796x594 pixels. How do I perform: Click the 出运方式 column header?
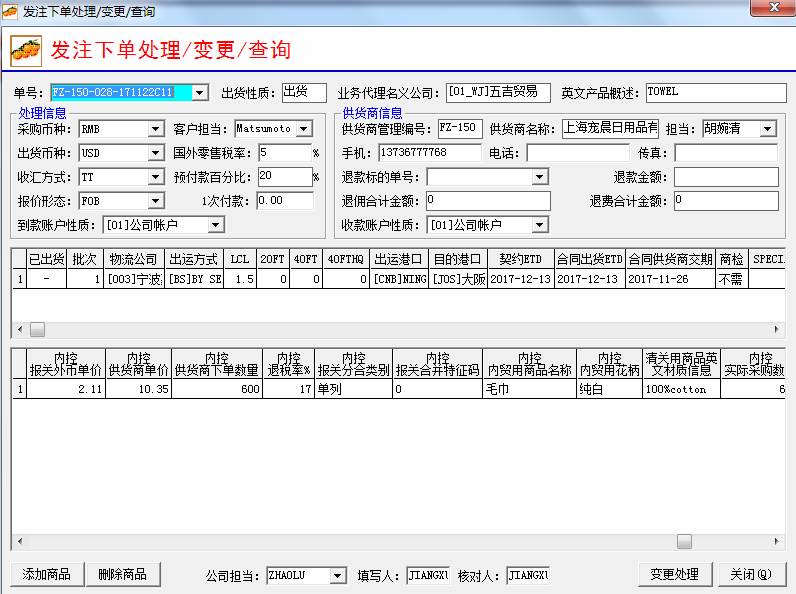[x=193, y=259]
